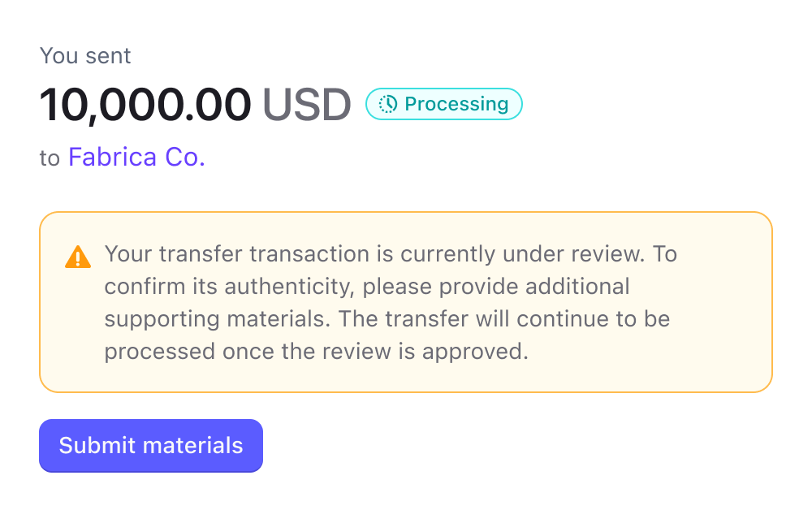Click the orange warning triangle icon

(x=78, y=257)
